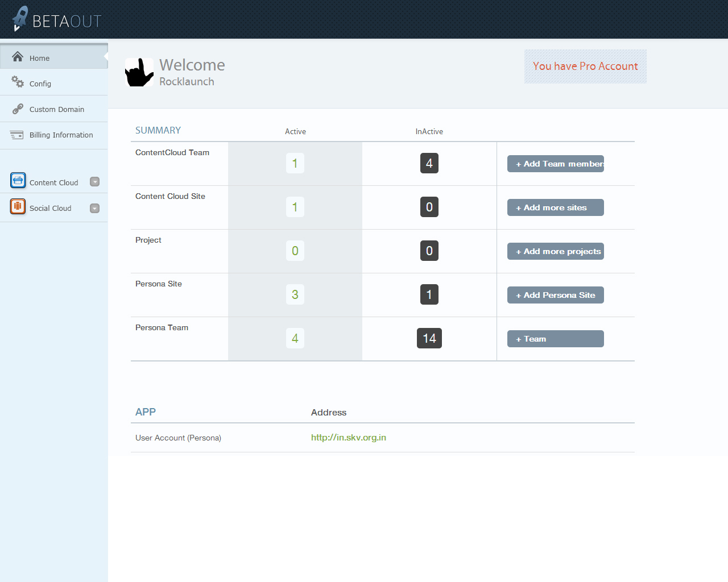
Task: Click the Add more sites button
Action: pyautogui.click(x=556, y=207)
